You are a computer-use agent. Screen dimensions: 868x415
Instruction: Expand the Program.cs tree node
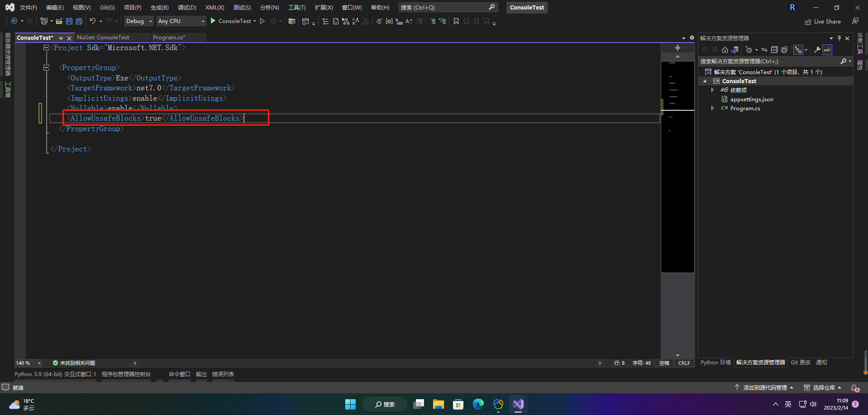[712, 108]
